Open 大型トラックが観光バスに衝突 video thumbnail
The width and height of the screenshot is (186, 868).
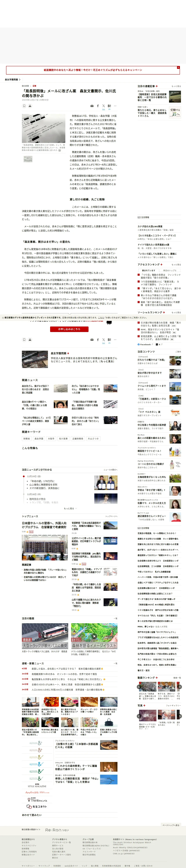(x=45, y=636)
